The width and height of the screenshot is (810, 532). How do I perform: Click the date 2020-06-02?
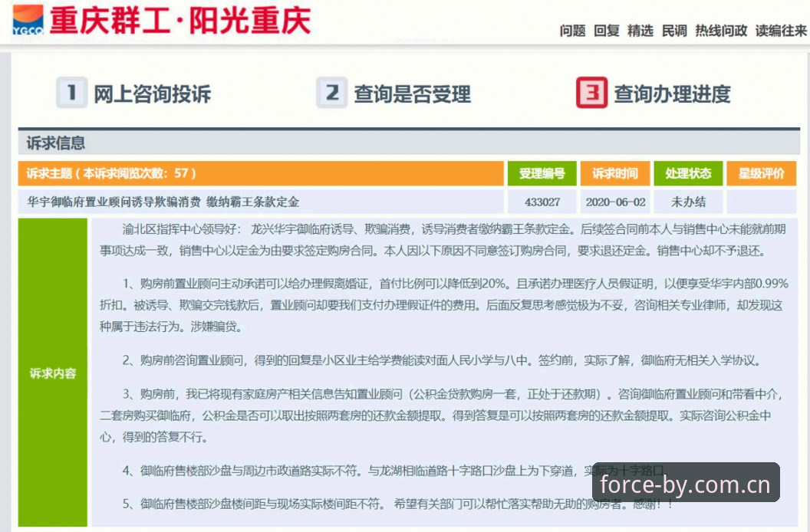click(616, 202)
